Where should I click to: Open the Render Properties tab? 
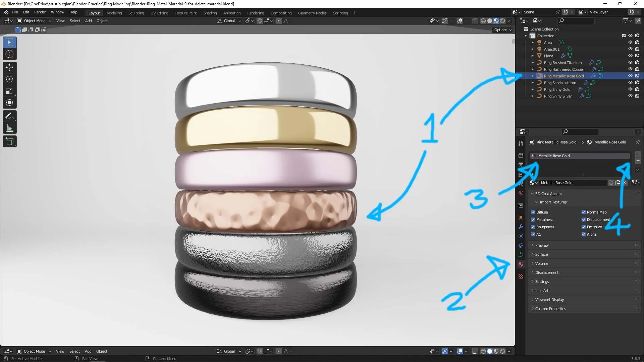[x=521, y=155]
